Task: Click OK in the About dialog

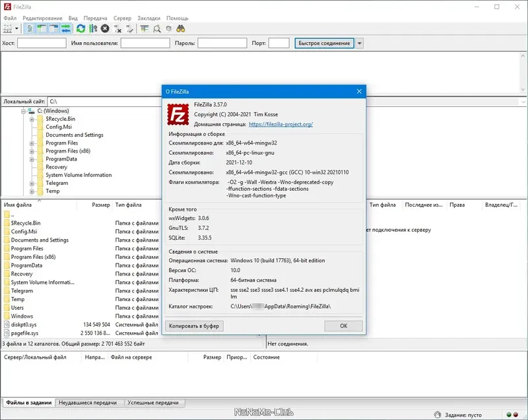Action: click(x=343, y=326)
